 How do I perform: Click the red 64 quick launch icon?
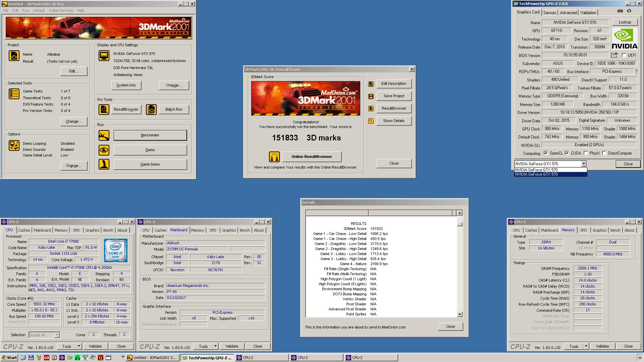tap(46, 358)
